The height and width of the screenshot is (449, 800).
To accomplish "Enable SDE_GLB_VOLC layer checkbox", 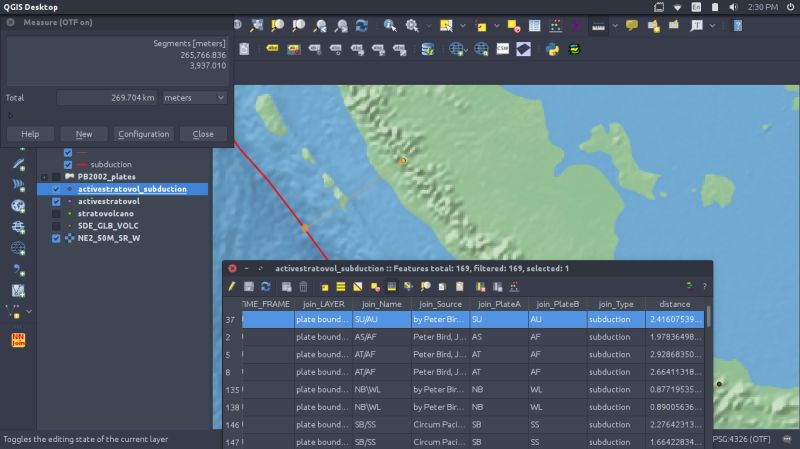I will (56, 226).
